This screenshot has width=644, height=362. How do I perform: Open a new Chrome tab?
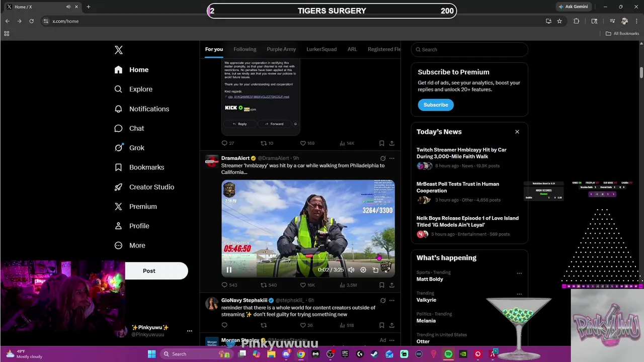click(x=88, y=7)
